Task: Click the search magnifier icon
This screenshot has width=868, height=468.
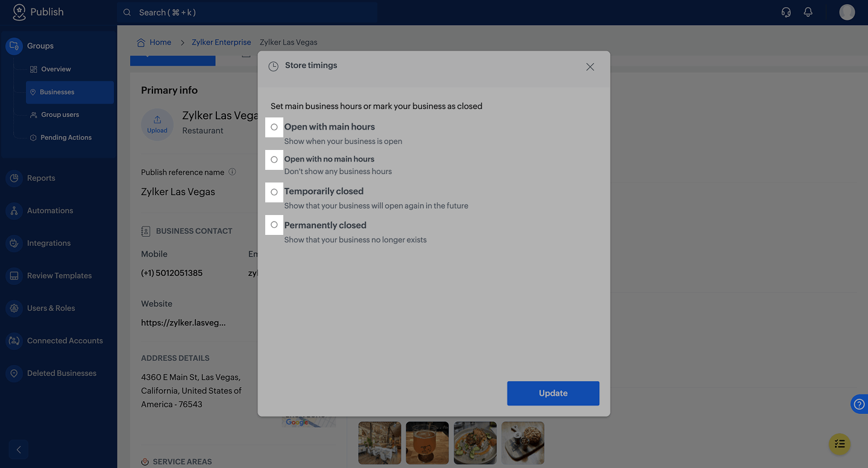Action: coord(127,12)
